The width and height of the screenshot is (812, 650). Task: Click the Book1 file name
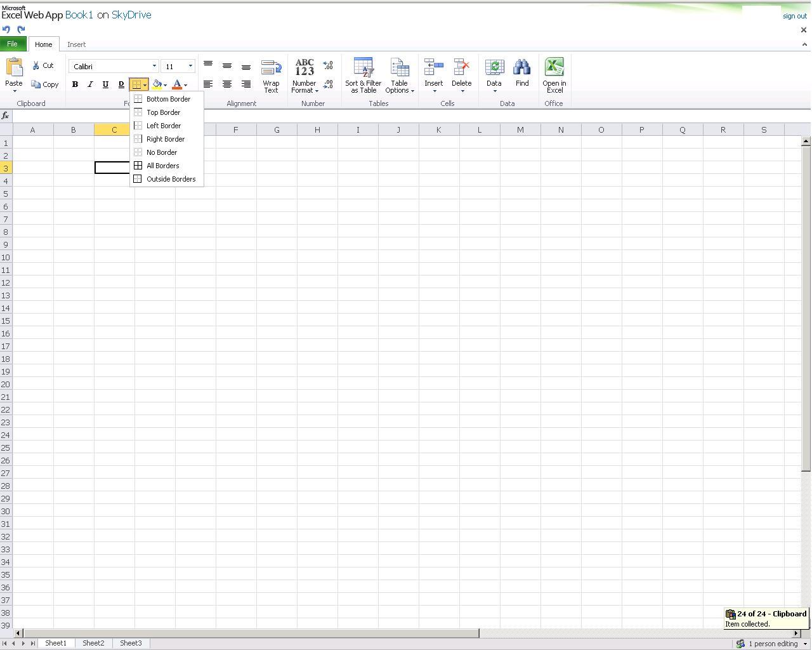[79, 15]
